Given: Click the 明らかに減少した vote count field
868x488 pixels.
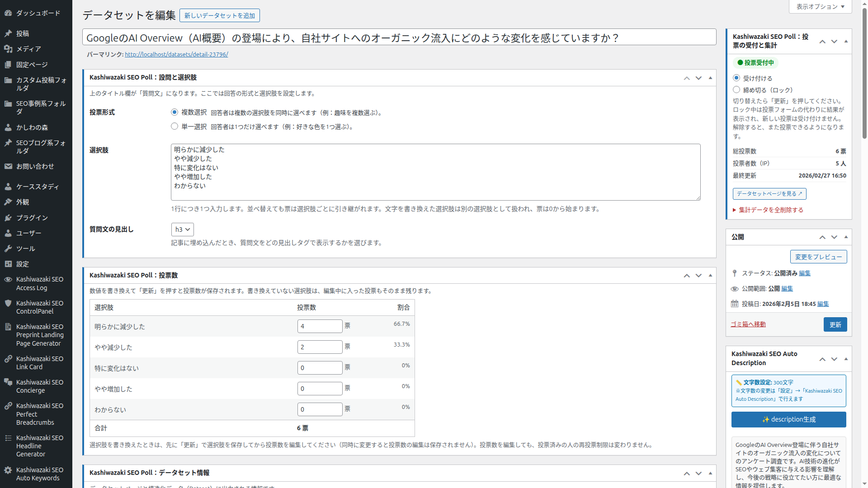Looking at the screenshot, I should click(320, 326).
